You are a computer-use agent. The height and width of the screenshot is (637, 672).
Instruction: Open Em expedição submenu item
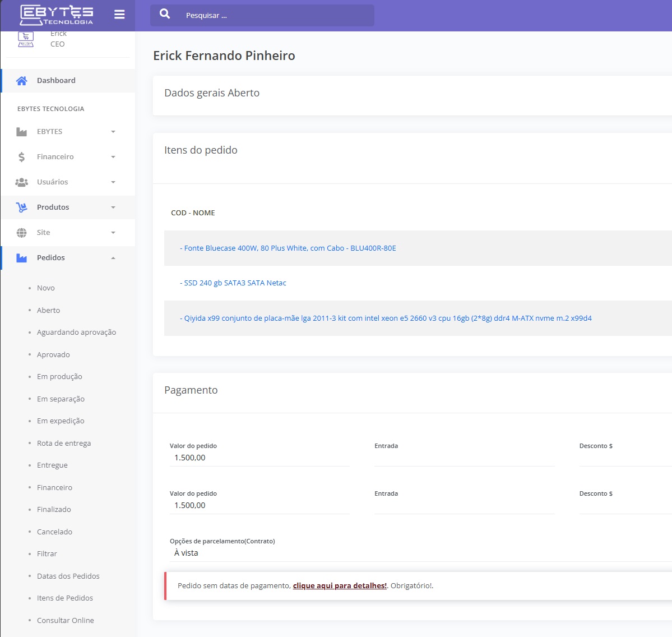[x=61, y=421]
